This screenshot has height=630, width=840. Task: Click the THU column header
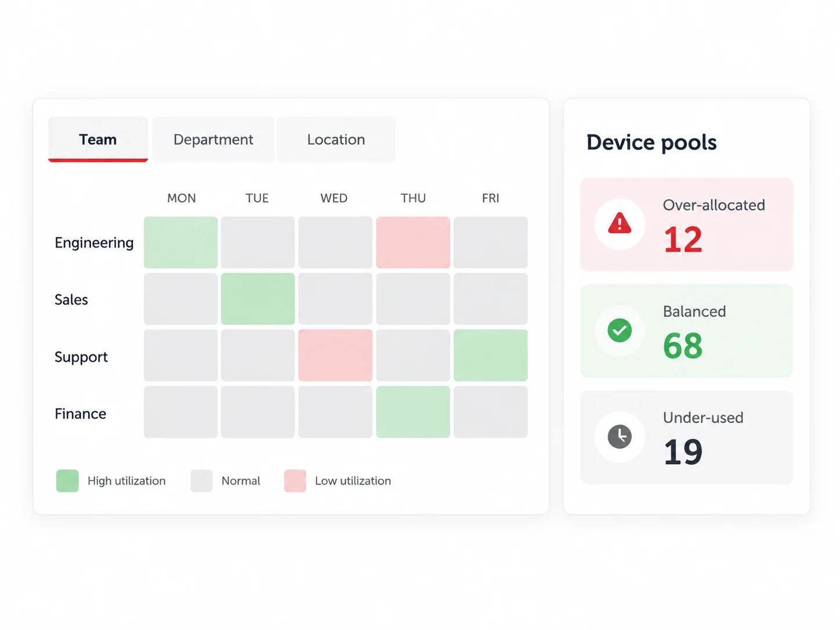click(x=413, y=198)
